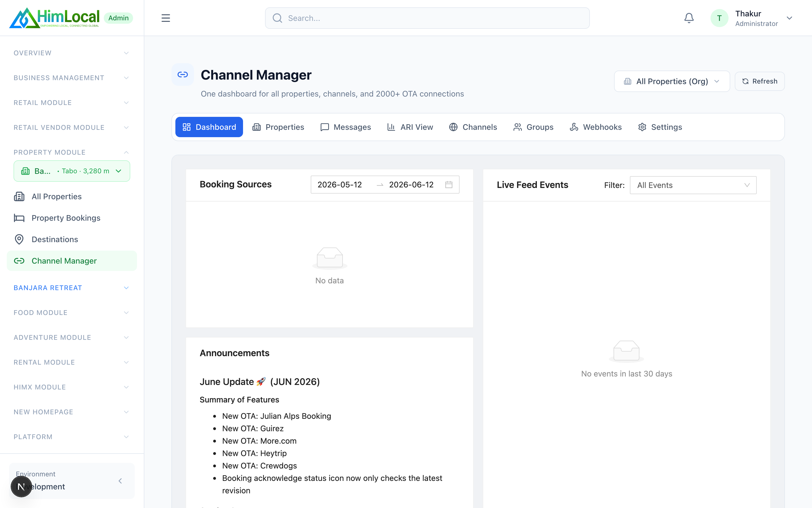Toggle the hamburger menu icon
Image resolution: width=812 pixels, height=508 pixels.
pos(166,18)
